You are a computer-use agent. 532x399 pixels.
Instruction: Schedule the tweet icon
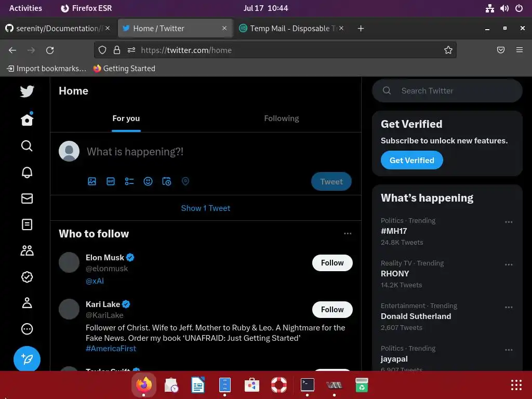pos(167,181)
